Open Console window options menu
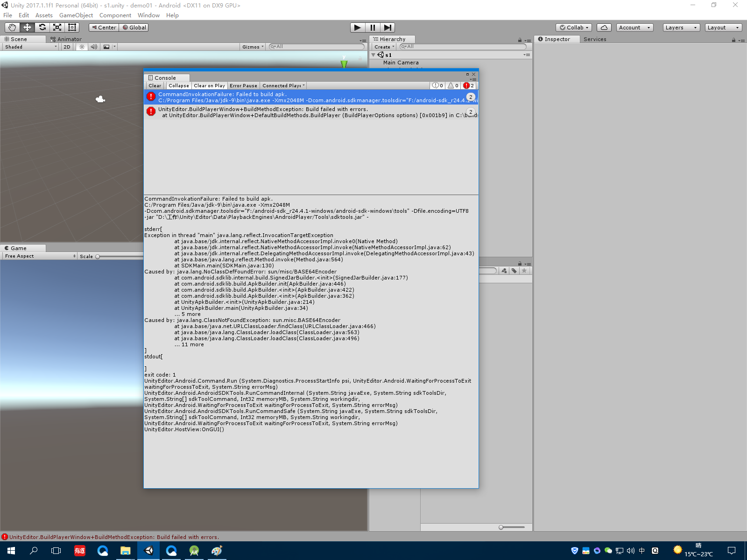Viewport: 747px width, 560px height. click(x=473, y=79)
